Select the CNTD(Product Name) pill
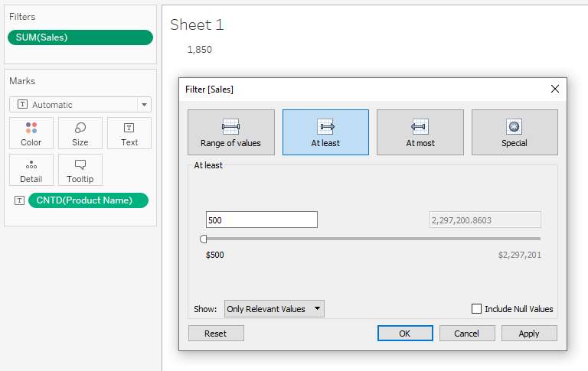Image resolution: width=588 pixels, height=371 pixels. (x=88, y=200)
